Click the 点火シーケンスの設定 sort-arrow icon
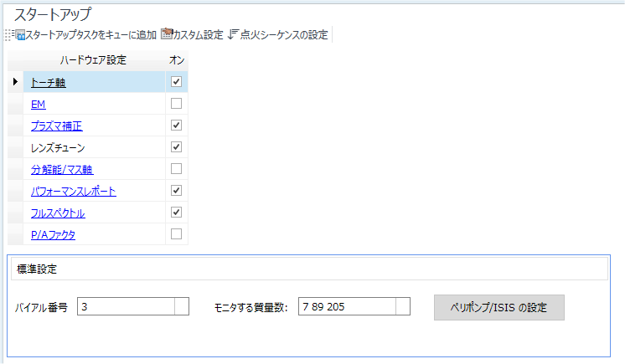This screenshot has height=364, width=625. tap(233, 34)
